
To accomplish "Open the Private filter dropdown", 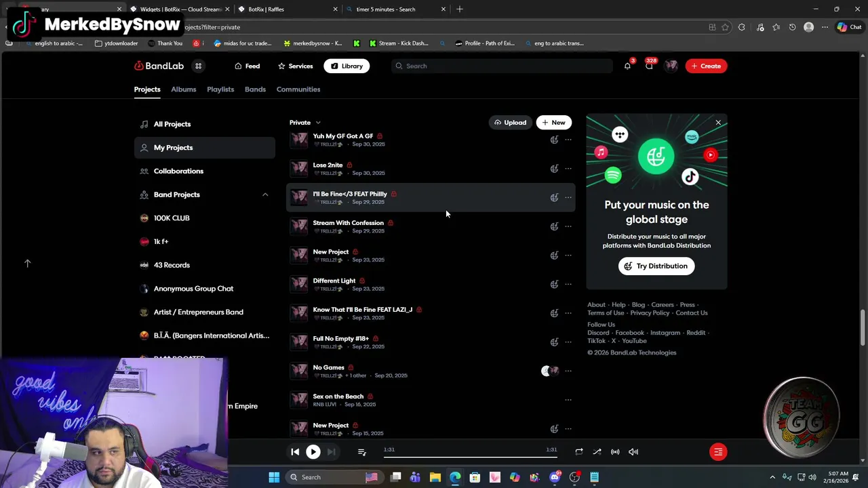I will (x=304, y=123).
